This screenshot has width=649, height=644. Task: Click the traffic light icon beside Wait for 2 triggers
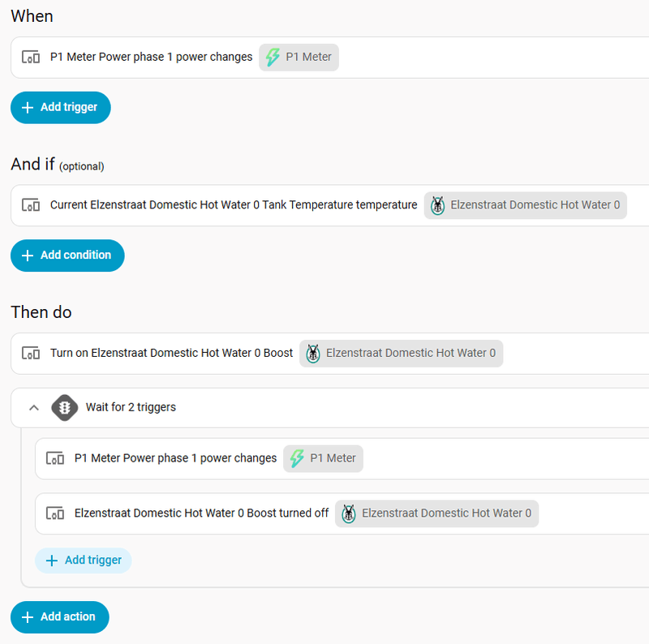65,408
